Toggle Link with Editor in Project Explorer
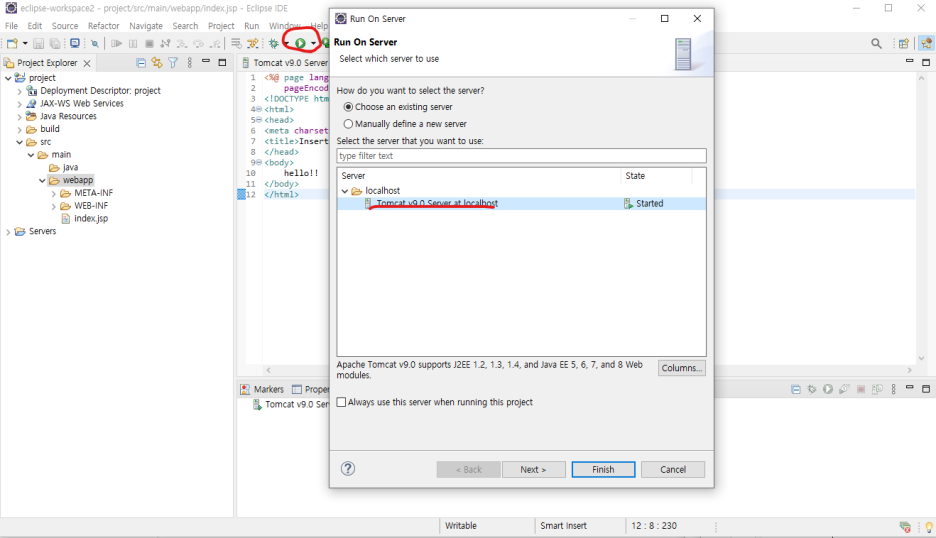Viewport: 936px width, 538px height. coord(157,62)
